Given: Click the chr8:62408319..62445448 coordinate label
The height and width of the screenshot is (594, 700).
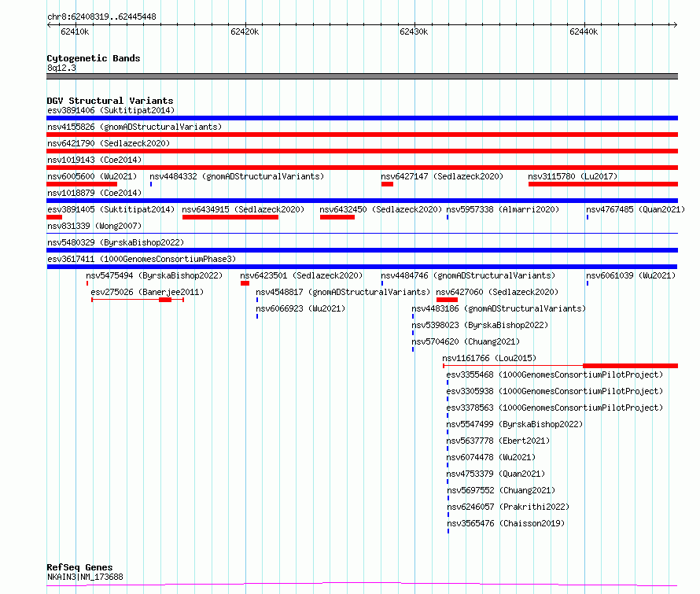Looking at the screenshot, I should [101, 17].
